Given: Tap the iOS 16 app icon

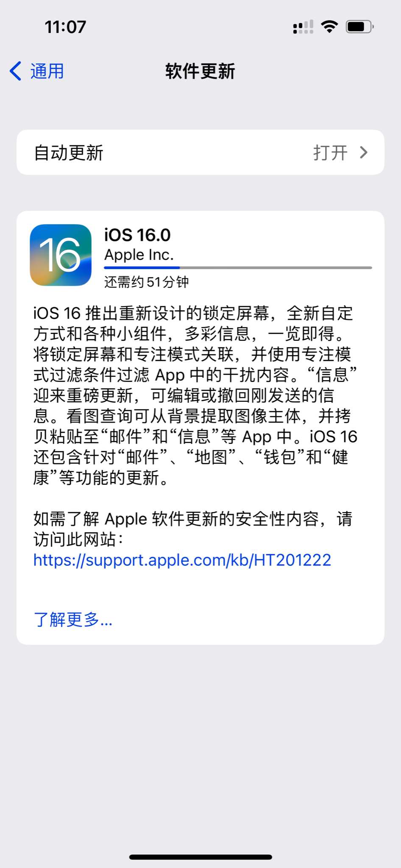Looking at the screenshot, I should 61,255.
